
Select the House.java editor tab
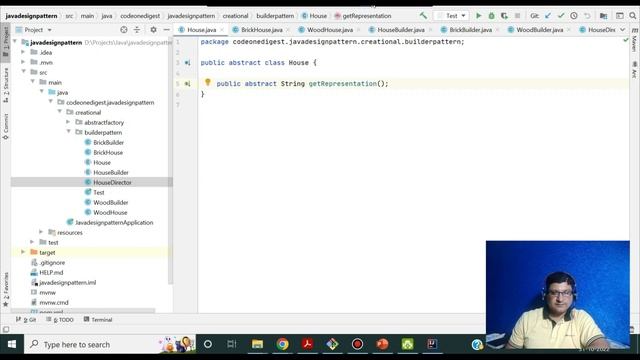[202, 30]
